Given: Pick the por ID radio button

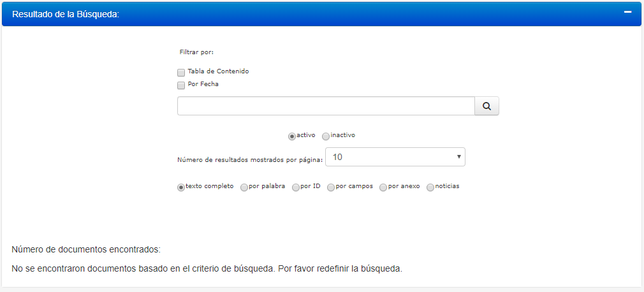Looking at the screenshot, I should (x=296, y=187).
